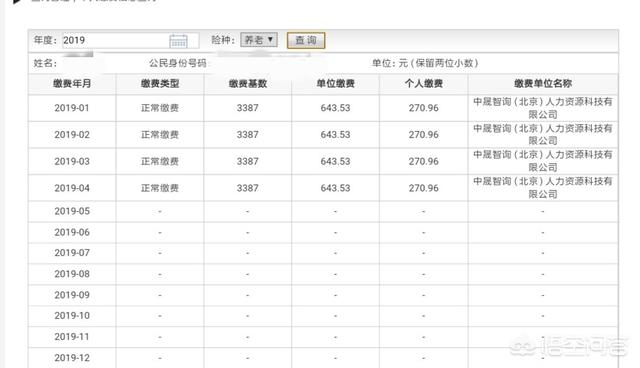This screenshot has width=640, height=368.
Task: Click base value 3387 in 2019-02 row
Action: 248,135
